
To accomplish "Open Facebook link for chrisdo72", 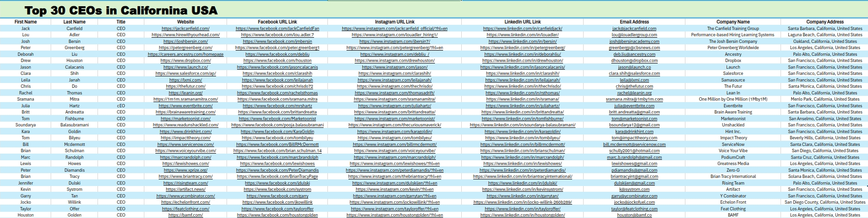I will (277, 86).
